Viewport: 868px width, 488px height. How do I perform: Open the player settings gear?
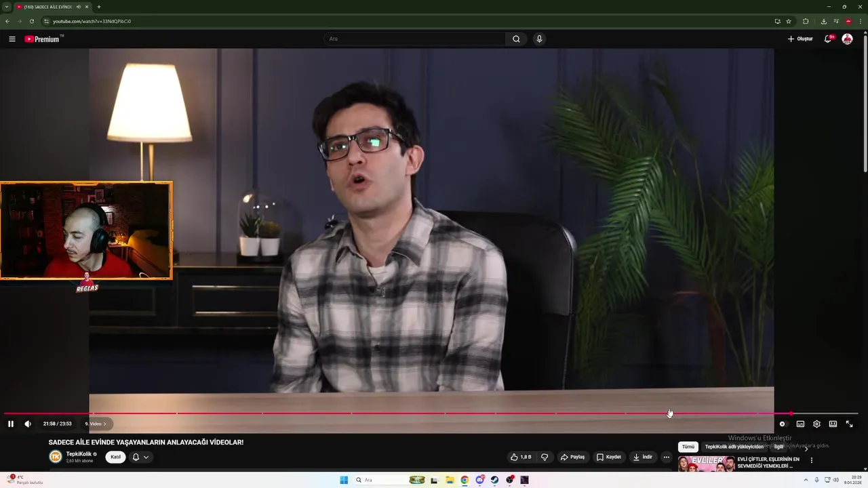816,424
